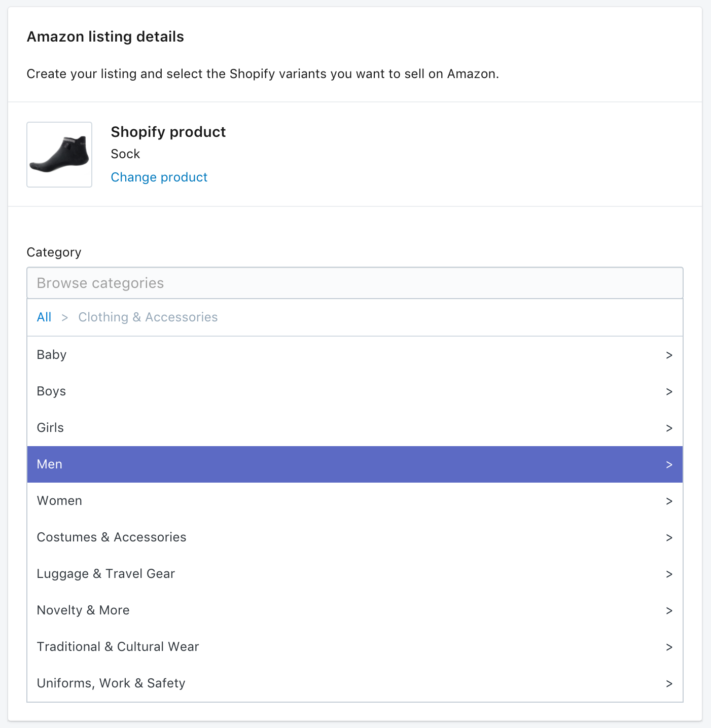The image size is (711, 728).
Task: Expand the Uniforms, Work & Safety category
Action: tap(669, 683)
